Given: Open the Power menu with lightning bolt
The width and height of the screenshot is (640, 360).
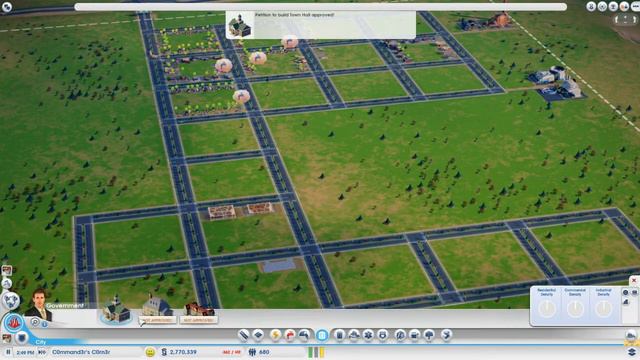Looking at the screenshot, I should (275, 335).
